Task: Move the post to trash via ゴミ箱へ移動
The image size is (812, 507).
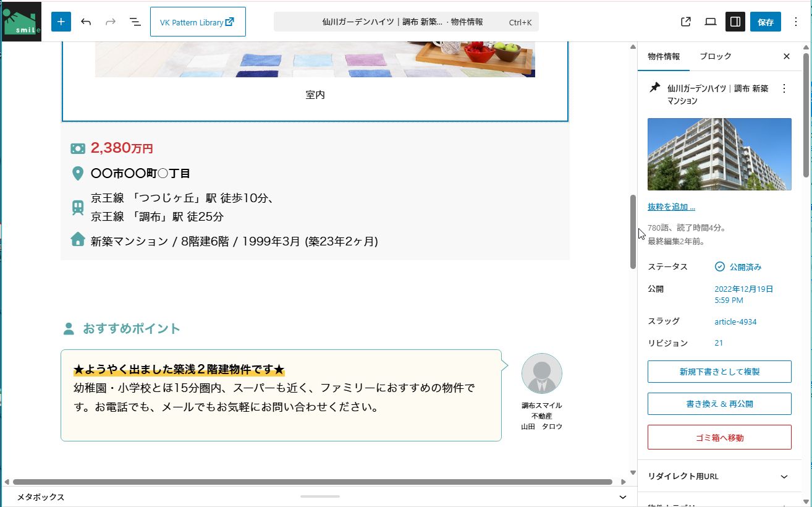Action: click(719, 437)
